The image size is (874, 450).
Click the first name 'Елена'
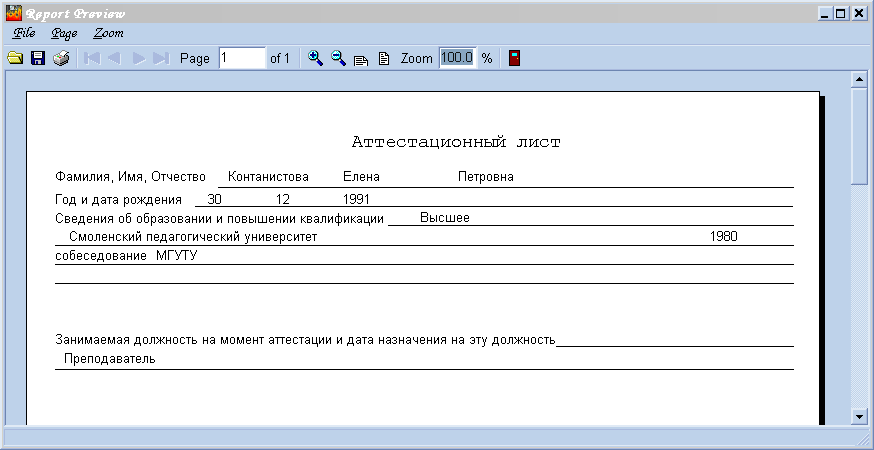pyautogui.click(x=361, y=177)
